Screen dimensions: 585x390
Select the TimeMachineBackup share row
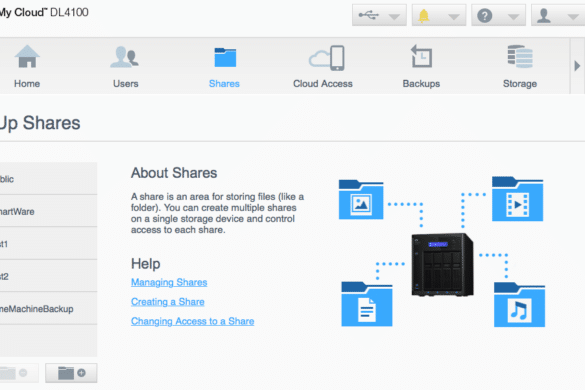pyautogui.click(x=49, y=308)
